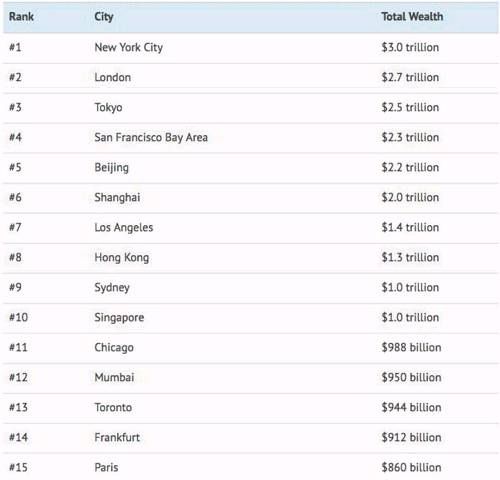
Task: Click the $1.3 trillion value
Action: (x=410, y=257)
